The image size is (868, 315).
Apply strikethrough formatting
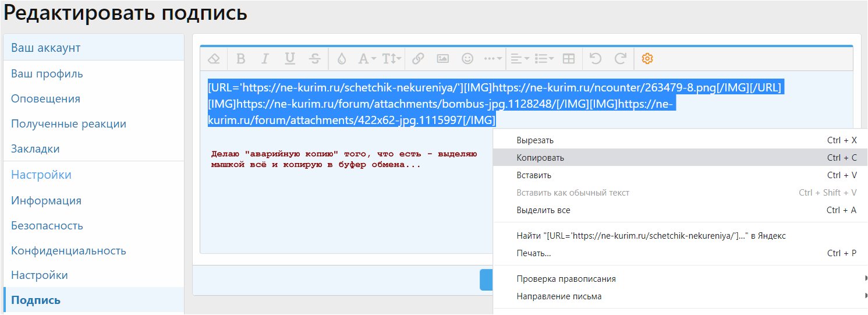click(x=314, y=59)
